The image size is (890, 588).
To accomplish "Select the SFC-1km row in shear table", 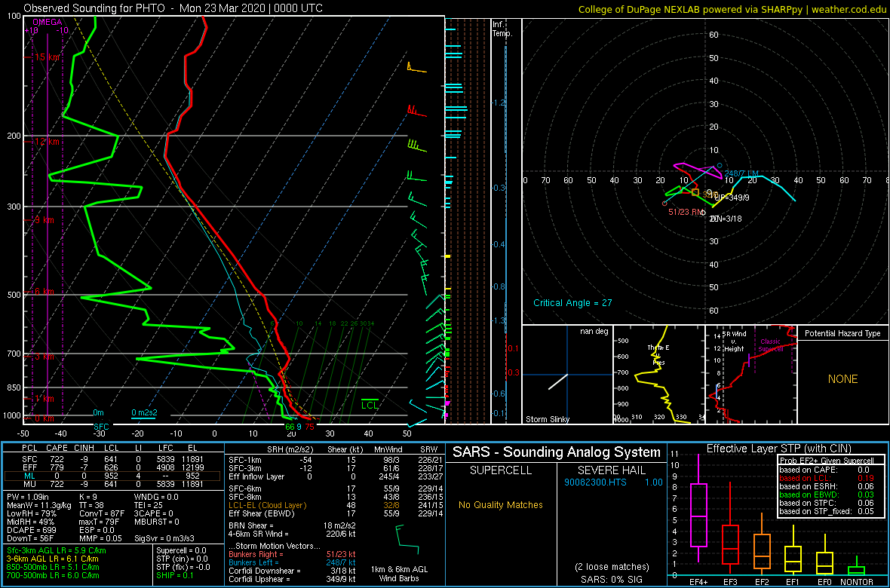I will (x=336, y=460).
